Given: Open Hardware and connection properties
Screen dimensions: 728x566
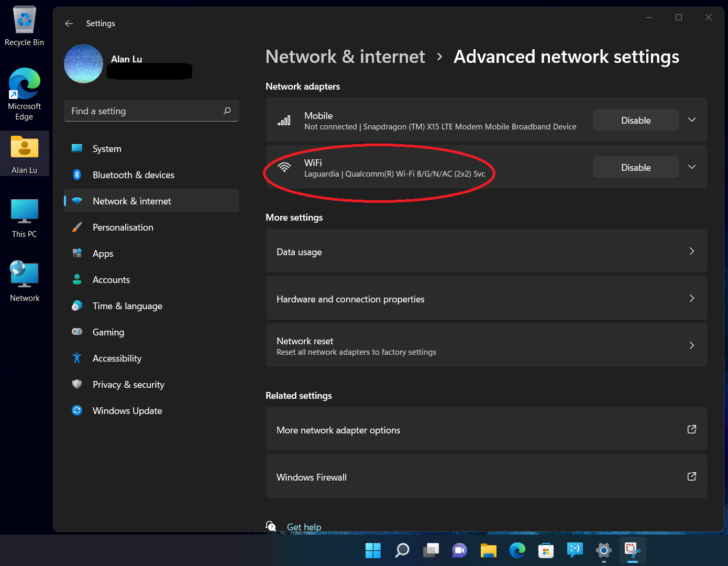Looking at the screenshot, I should coord(486,298).
